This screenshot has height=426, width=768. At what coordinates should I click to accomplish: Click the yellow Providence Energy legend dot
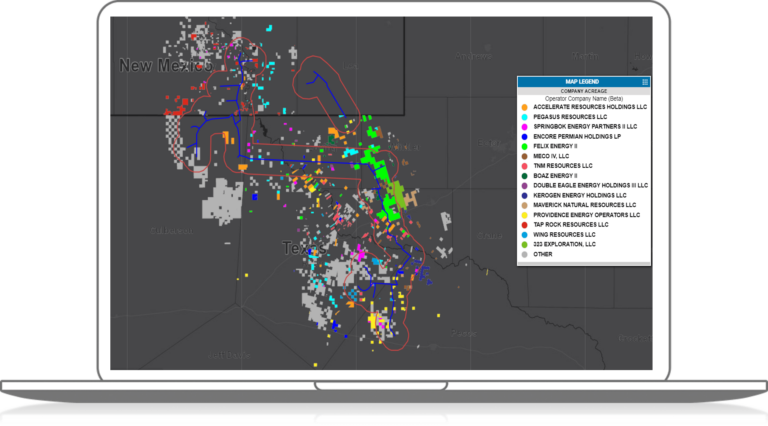click(525, 215)
